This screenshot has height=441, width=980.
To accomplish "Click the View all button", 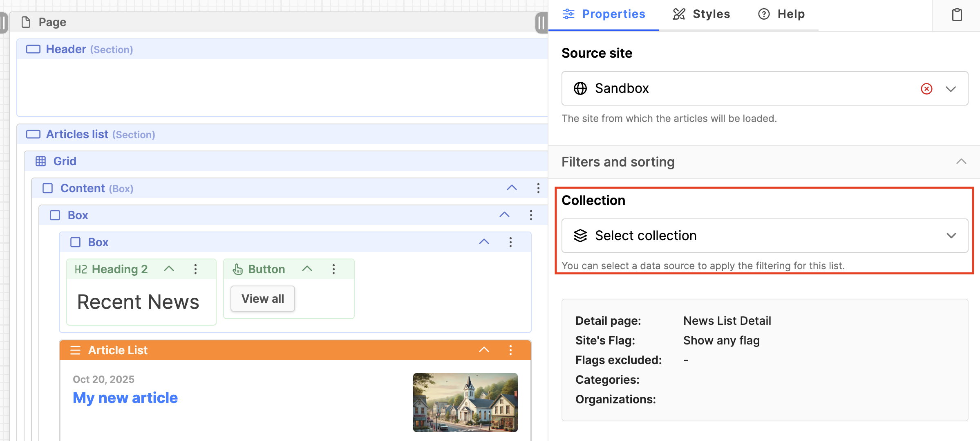I will (x=263, y=299).
